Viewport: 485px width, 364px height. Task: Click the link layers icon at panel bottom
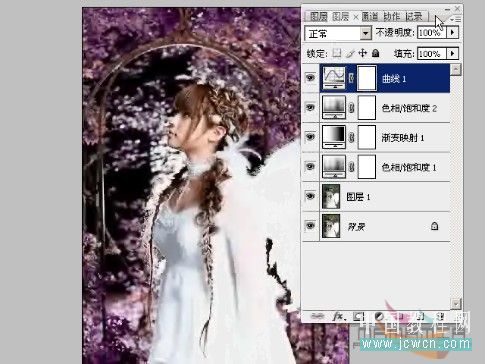coord(317,316)
